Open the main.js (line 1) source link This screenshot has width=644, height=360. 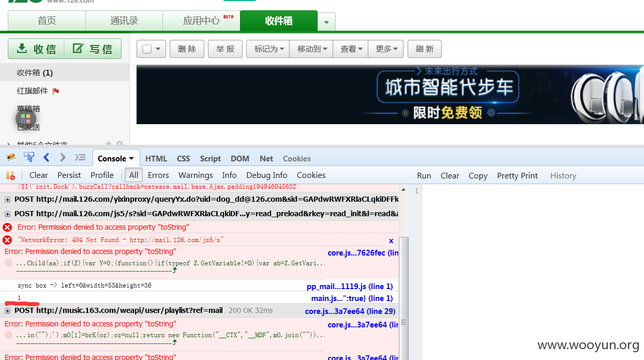point(352,298)
